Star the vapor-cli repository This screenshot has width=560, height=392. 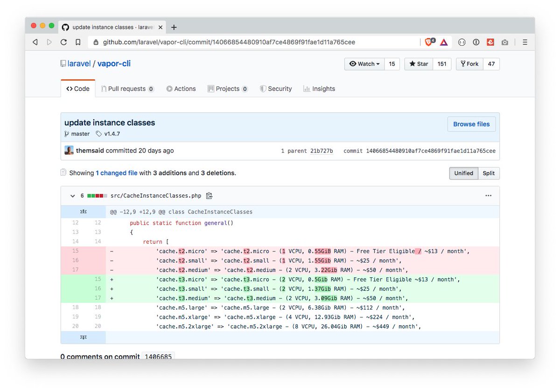[x=419, y=64]
